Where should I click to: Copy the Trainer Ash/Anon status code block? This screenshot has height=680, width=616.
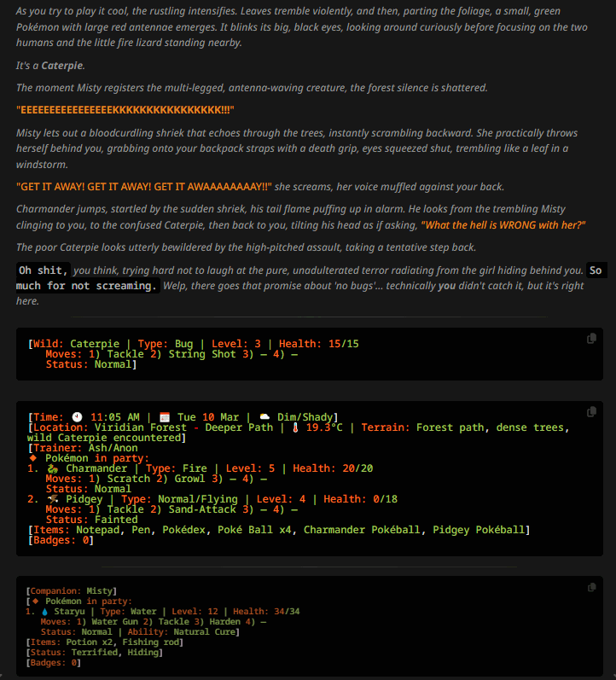point(591,412)
